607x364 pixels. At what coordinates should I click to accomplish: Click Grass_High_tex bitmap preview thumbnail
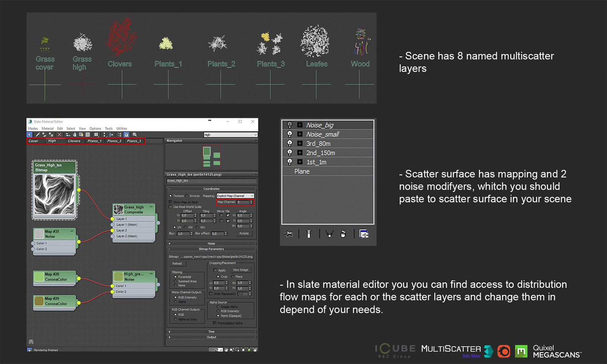point(55,195)
